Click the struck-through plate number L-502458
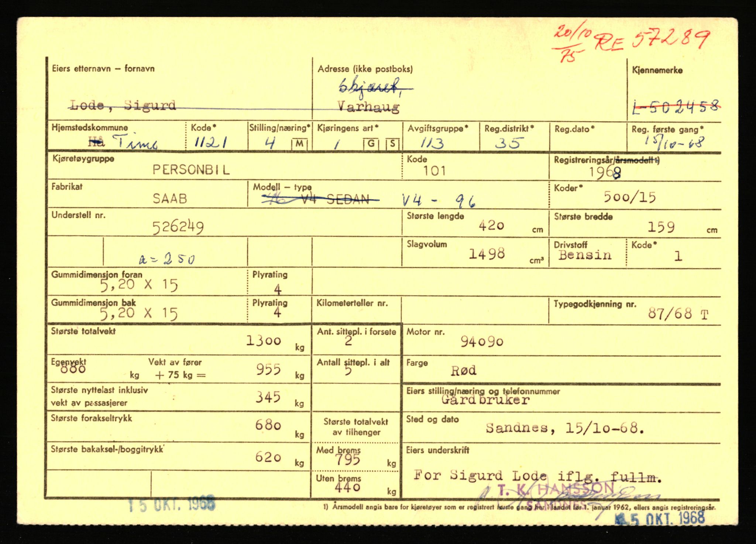 pyautogui.click(x=676, y=107)
